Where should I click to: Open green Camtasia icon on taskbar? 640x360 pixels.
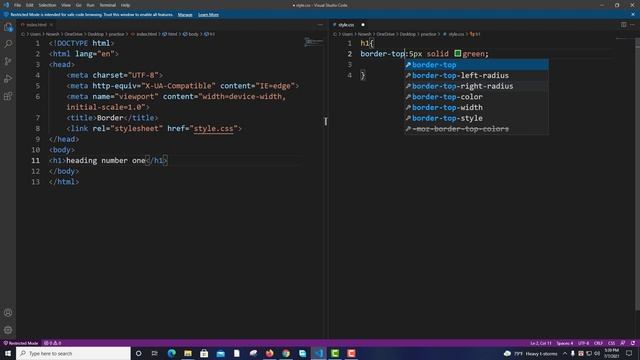(335, 353)
